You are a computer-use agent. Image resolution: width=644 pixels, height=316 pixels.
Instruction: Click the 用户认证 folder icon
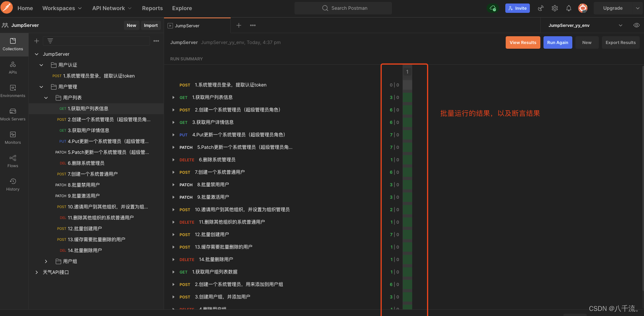[x=54, y=65]
